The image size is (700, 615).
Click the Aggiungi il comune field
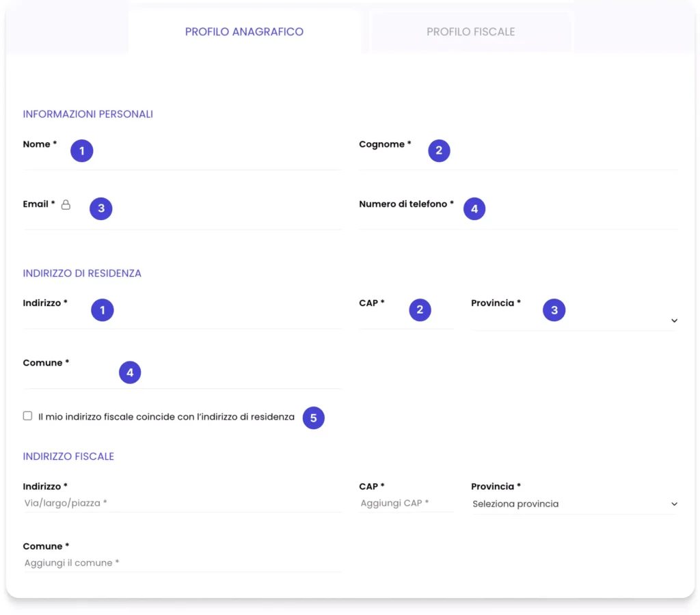(183, 563)
